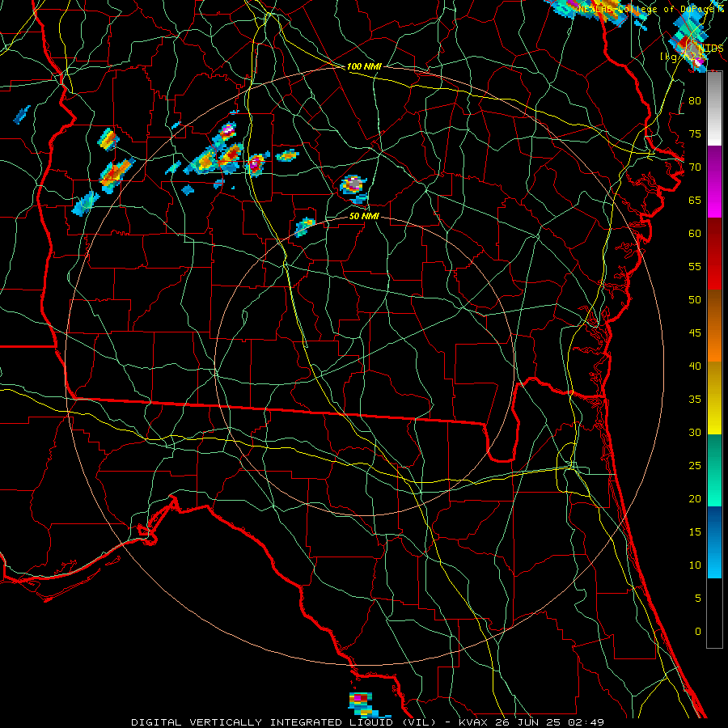This screenshot has height=728, width=728.
Task: Click the 15 value on the legend
Action: point(695,531)
